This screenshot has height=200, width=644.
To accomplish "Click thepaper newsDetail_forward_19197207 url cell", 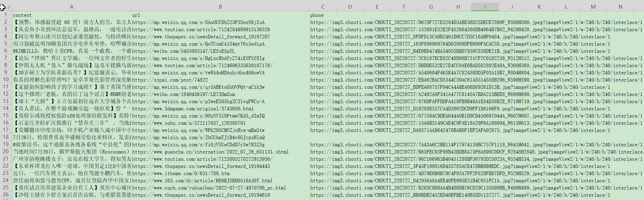I will coord(220,37).
